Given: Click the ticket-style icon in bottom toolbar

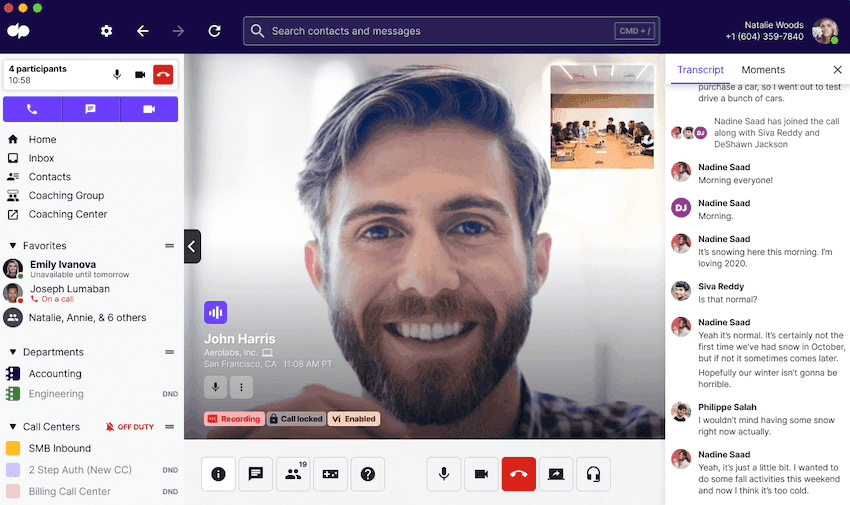Looking at the screenshot, I should pyautogui.click(x=331, y=474).
